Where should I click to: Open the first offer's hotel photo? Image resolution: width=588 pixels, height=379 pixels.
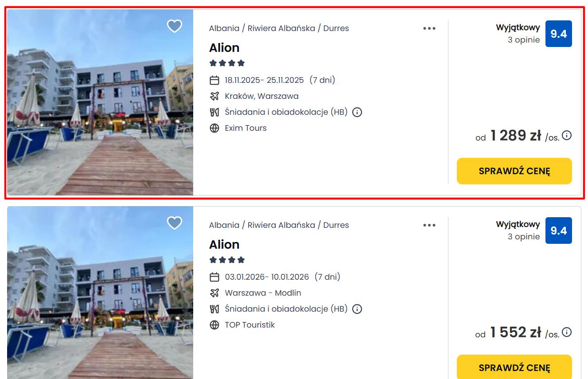100,102
